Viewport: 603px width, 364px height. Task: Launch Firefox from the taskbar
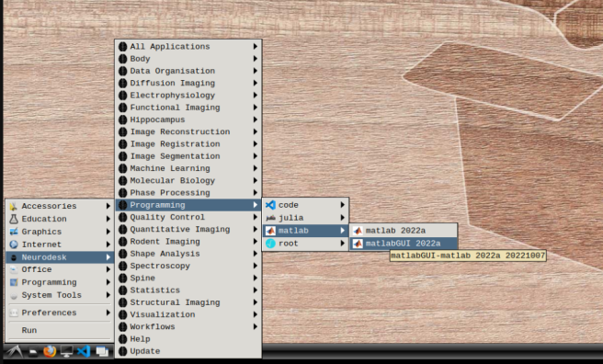pos(50,351)
